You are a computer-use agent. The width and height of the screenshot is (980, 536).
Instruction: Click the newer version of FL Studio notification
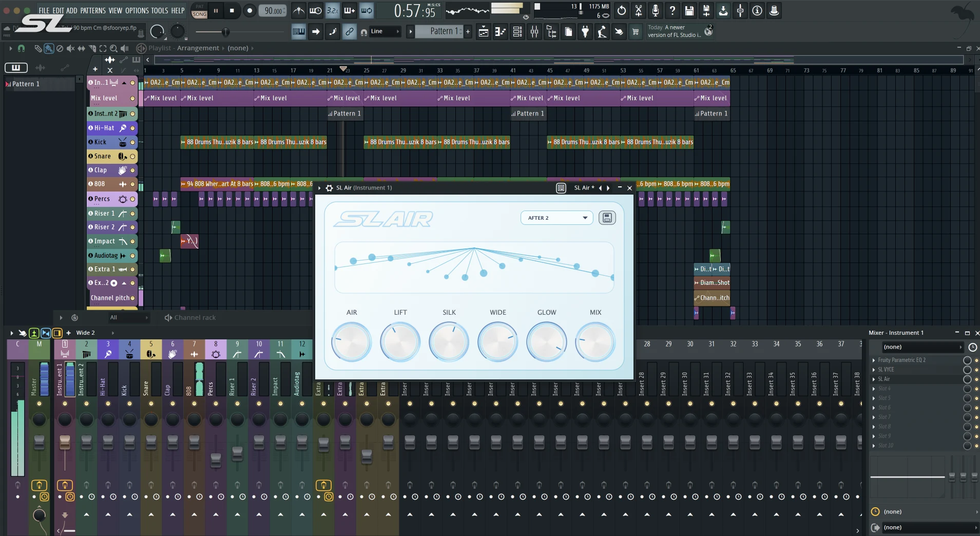point(680,31)
